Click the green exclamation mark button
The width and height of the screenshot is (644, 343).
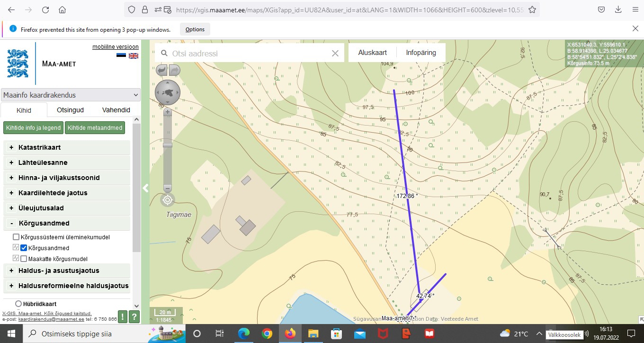coord(123,317)
